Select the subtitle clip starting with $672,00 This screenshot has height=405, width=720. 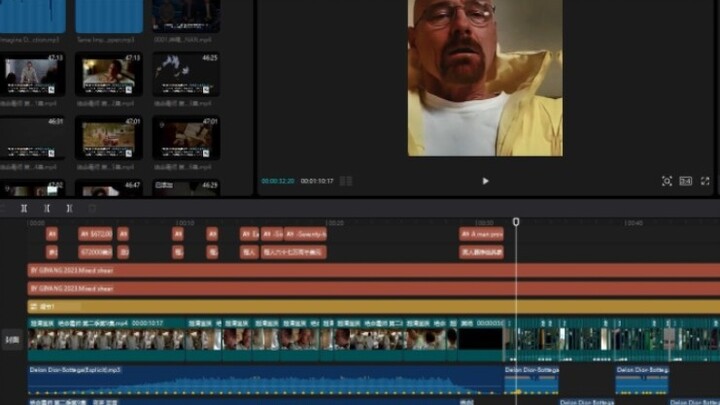(x=95, y=234)
